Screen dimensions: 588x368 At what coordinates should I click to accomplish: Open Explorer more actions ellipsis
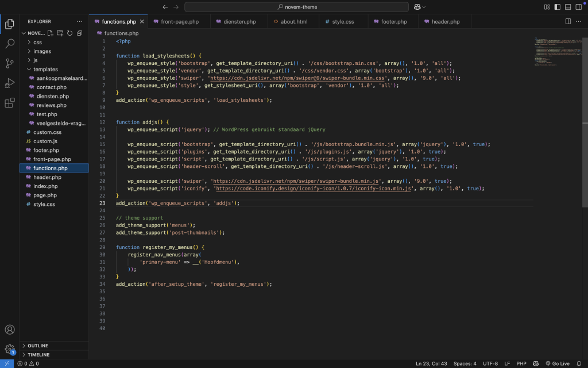pyautogui.click(x=79, y=21)
